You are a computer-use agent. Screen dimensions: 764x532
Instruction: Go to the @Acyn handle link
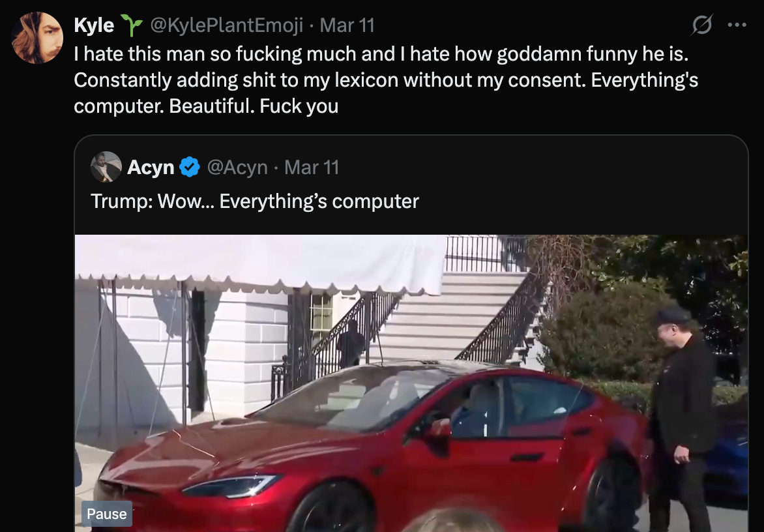click(237, 167)
